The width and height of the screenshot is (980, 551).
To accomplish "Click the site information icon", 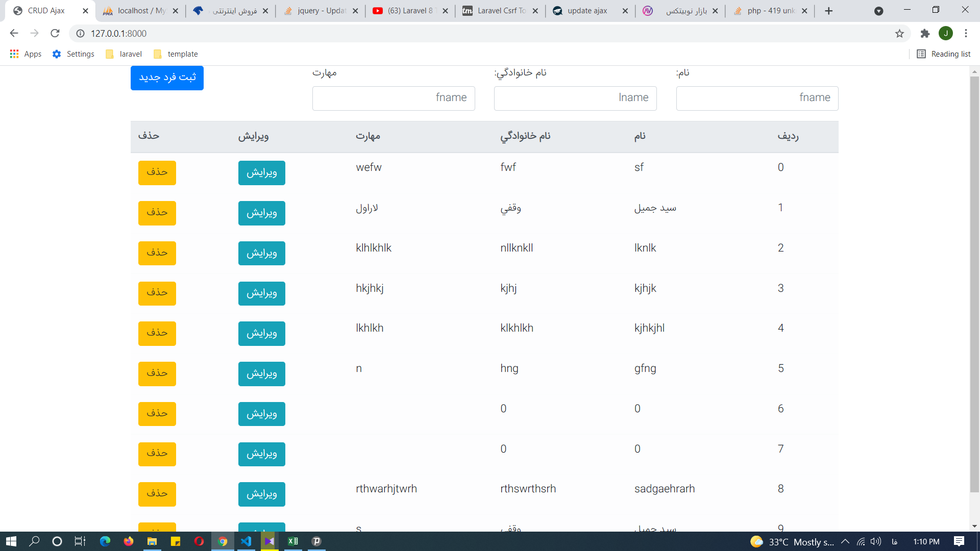I will pyautogui.click(x=80, y=33).
